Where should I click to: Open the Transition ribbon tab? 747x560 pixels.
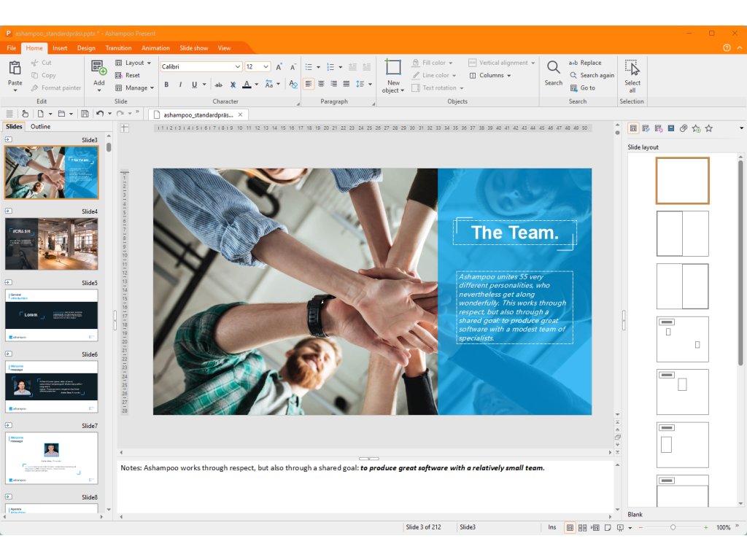(118, 48)
